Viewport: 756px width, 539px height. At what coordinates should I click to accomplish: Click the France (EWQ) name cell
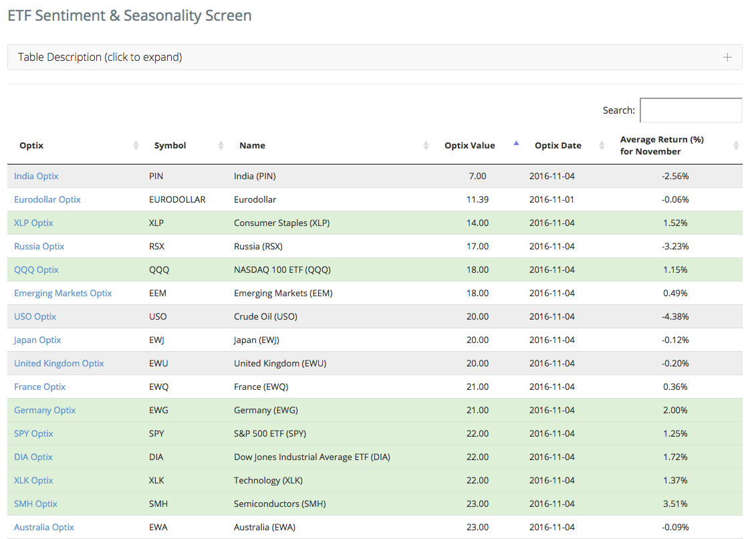(x=261, y=387)
